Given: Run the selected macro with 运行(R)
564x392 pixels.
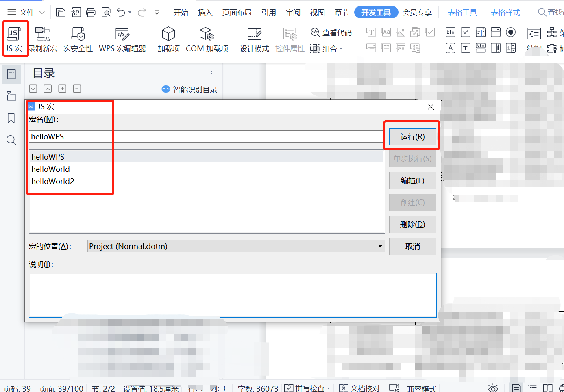Looking at the screenshot, I should click(412, 136).
